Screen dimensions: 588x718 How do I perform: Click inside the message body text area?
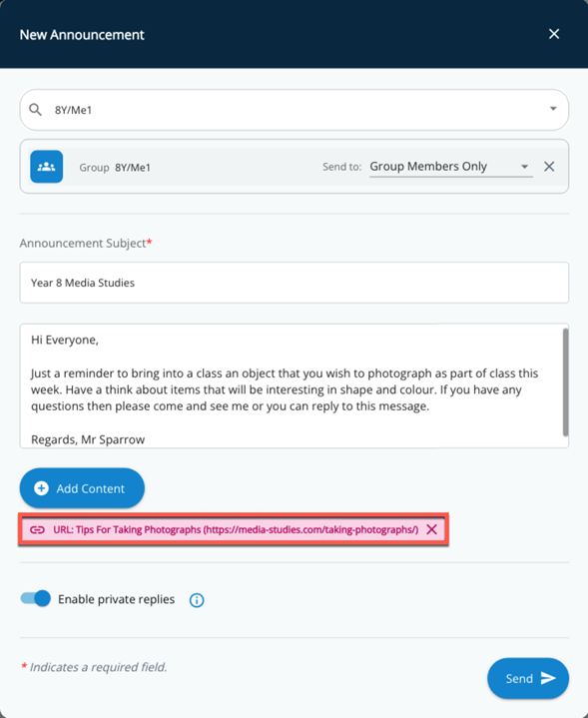coord(292,386)
